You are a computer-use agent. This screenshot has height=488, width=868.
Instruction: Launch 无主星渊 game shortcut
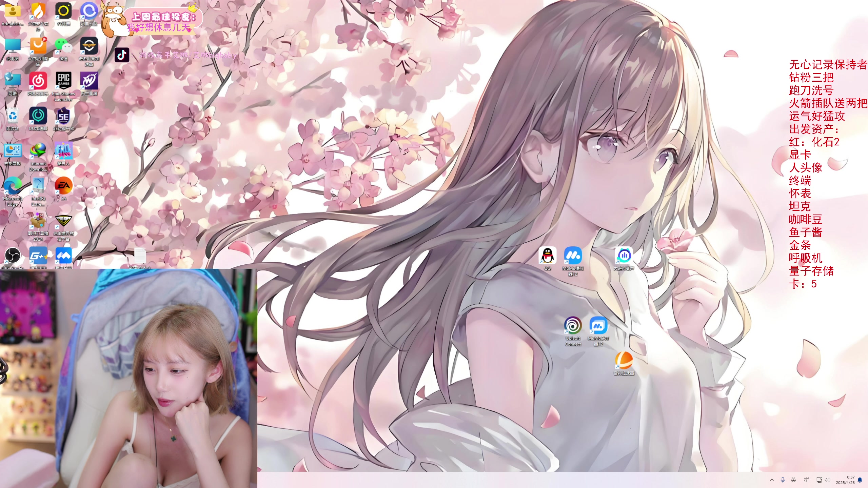(x=89, y=84)
